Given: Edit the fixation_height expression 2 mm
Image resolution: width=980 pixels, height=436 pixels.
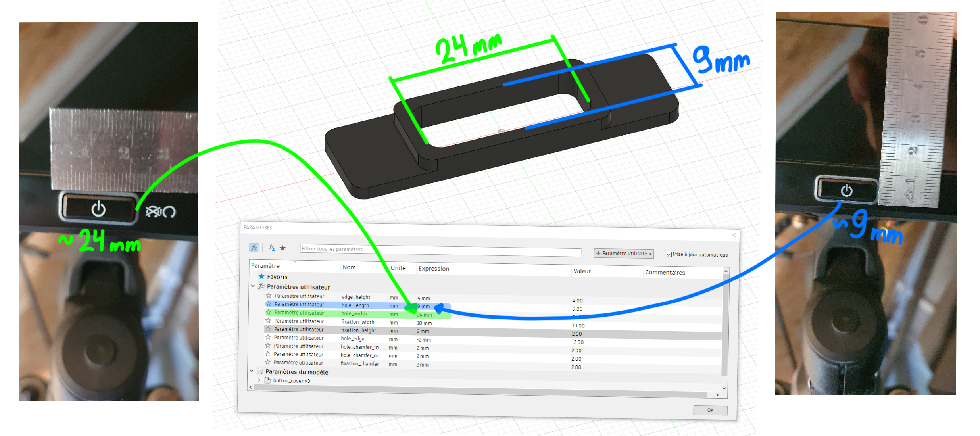Looking at the screenshot, I should coord(423,331).
